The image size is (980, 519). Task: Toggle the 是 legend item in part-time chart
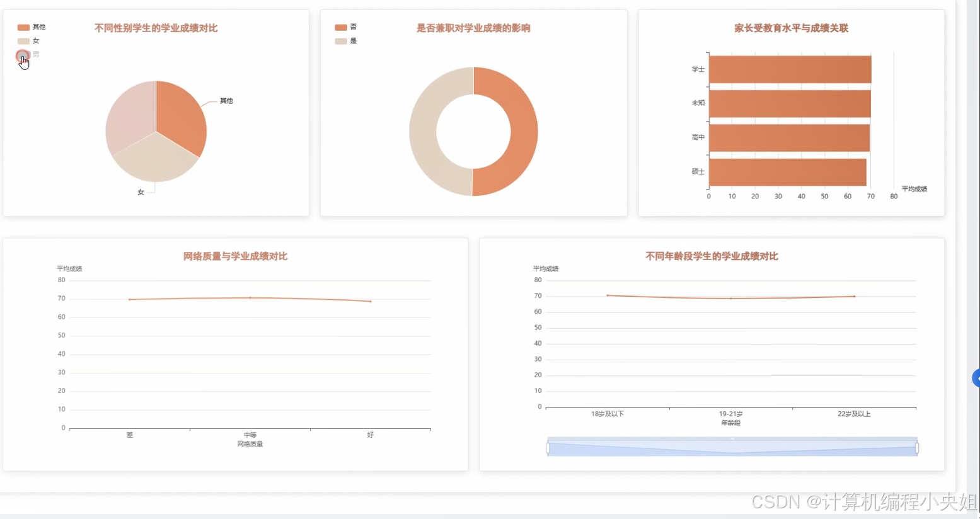click(x=345, y=41)
